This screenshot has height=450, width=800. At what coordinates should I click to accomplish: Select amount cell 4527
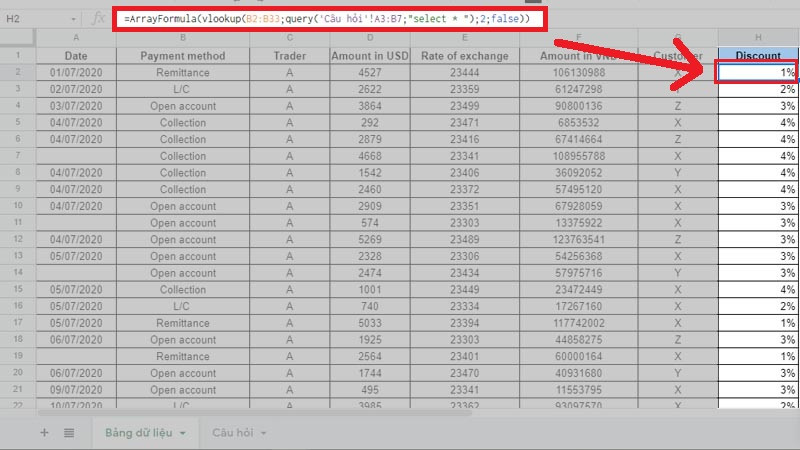[370, 72]
